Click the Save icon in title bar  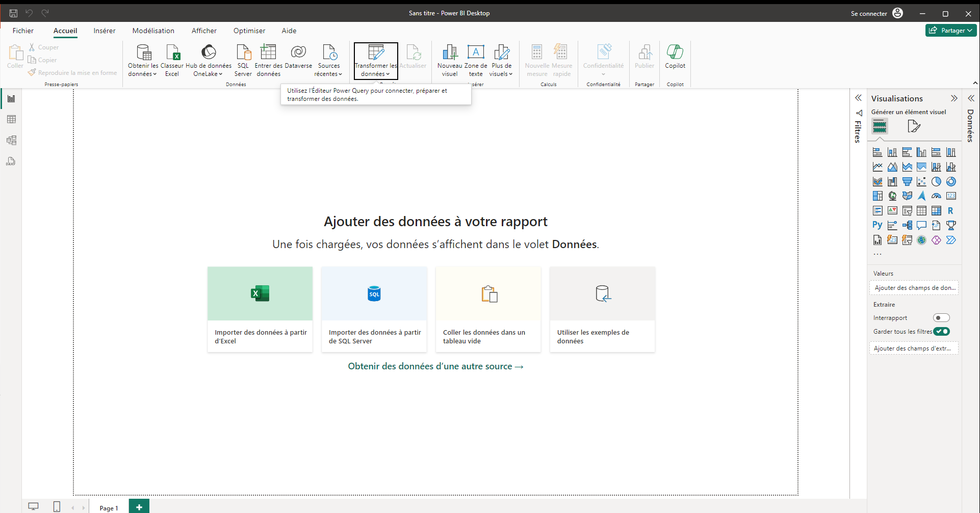click(x=13, y=13)
